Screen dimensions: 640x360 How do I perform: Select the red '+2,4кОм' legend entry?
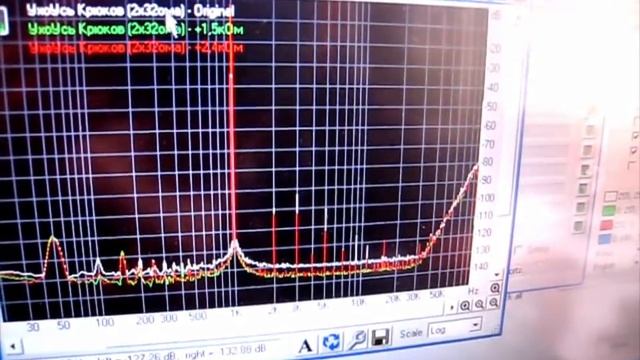[136, 48]
